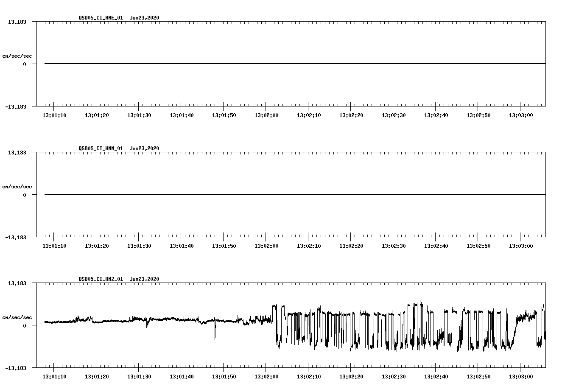Click the 13:01:20 time label on HNN plot
This screenshot has height=392, width=576.
tap(97, 246)
